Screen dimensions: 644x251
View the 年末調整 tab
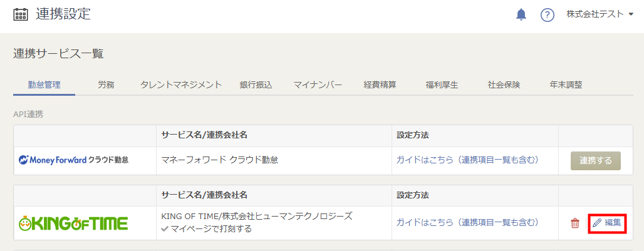coord(566,85)
